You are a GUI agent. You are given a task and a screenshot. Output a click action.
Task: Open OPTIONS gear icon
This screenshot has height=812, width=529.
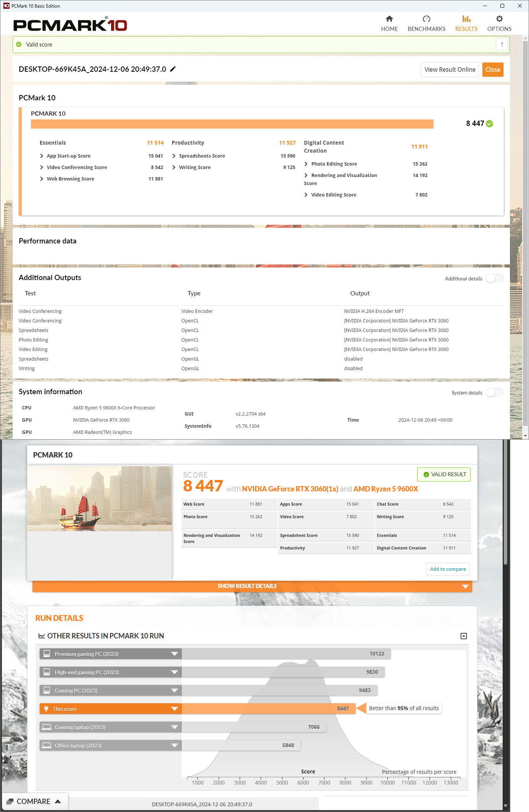[499, 19]
